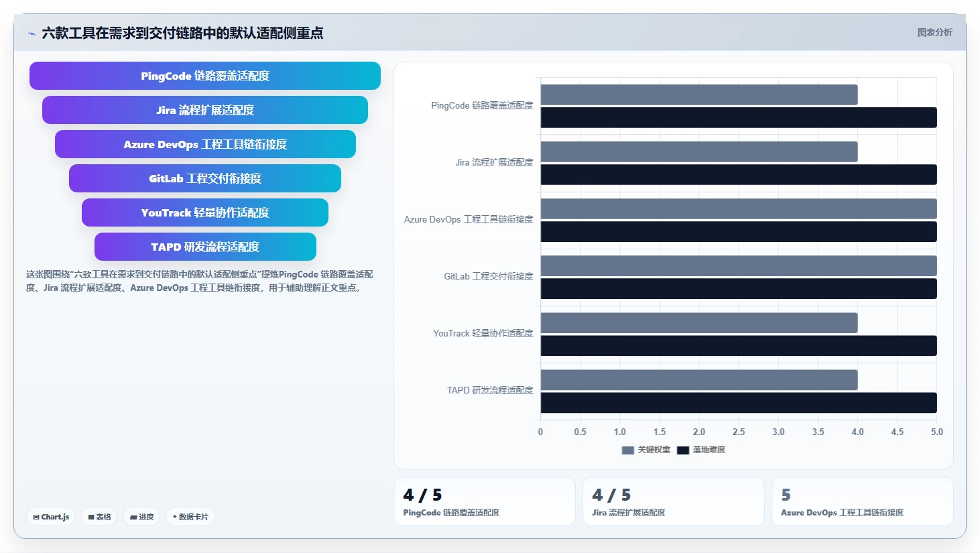This screenshot has height=553, width=980.
Task: Click the 0 tick on the x-axis
Action: (540, 432)
